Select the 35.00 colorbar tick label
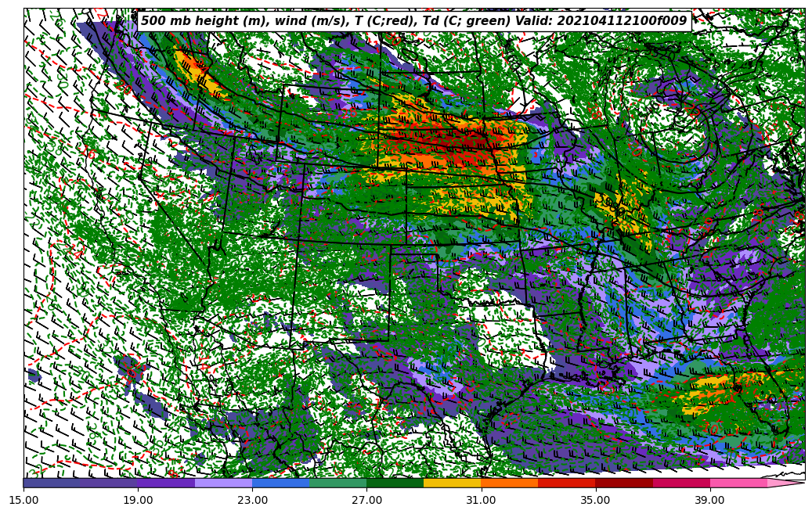This screenshot has width=812, height=514. (595, 499)
